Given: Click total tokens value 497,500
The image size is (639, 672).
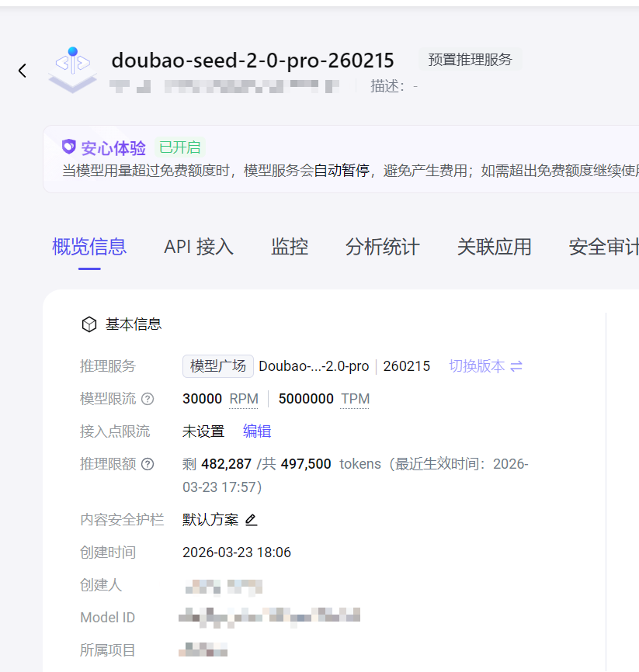Looking at the screenshot, I should (x=306, y=464).
